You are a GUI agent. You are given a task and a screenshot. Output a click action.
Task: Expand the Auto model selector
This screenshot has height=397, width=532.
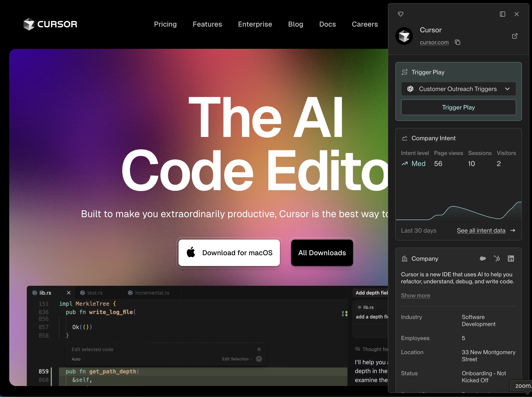78,359
